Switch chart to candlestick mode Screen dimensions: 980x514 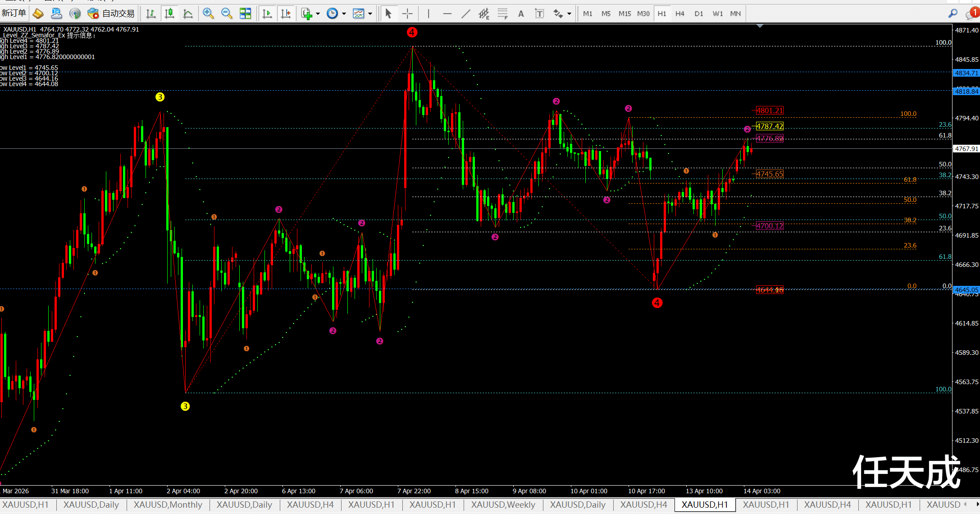click(x=169, y=14)
